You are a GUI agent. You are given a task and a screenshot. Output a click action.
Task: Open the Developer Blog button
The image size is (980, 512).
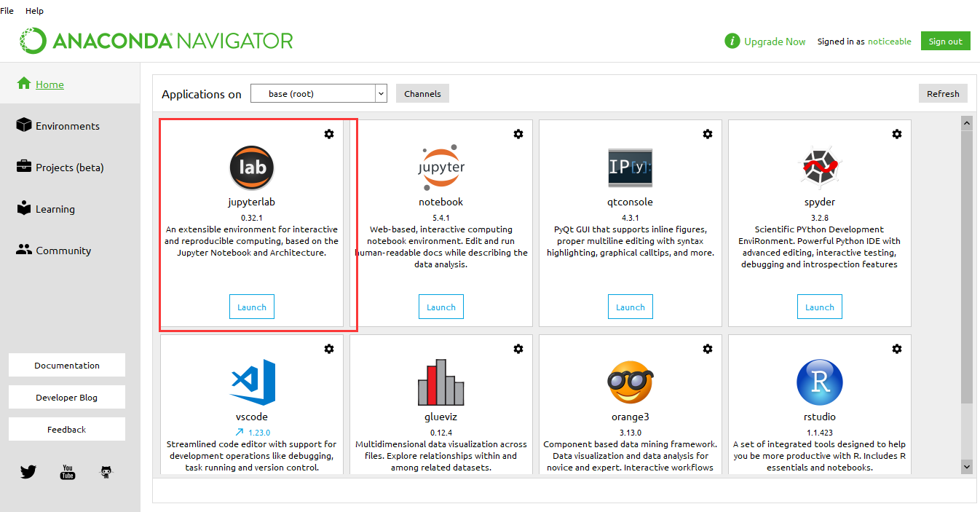pos(67,397)
